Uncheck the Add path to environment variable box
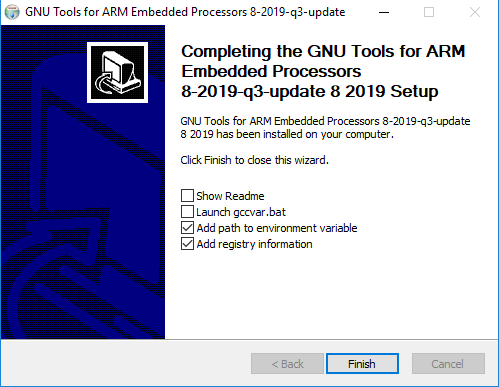Screen dimensions: 499x387 (x=187, y=228)
